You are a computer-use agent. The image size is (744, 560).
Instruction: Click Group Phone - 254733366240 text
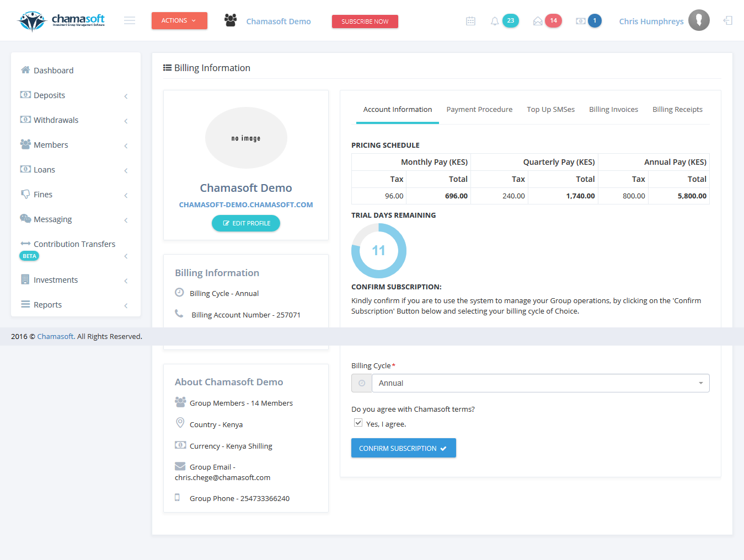(239, 498)
